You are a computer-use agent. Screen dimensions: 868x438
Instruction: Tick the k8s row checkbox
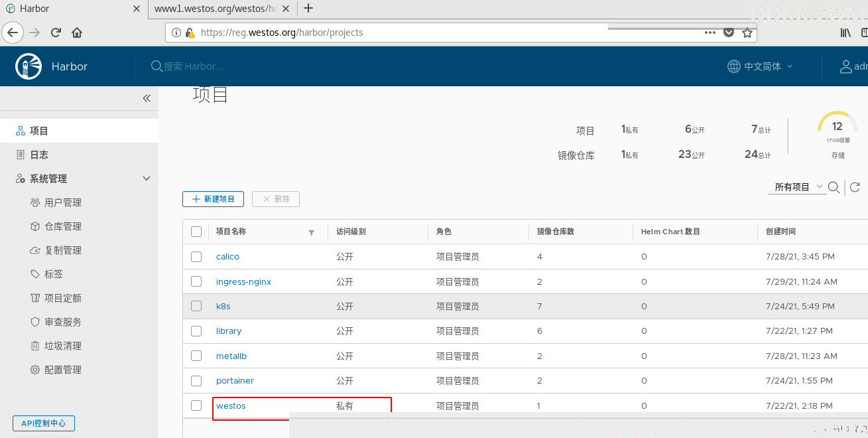196,306
